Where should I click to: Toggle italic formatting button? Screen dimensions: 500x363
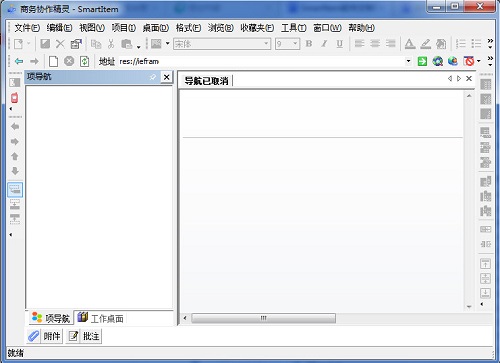coord(324,44)
